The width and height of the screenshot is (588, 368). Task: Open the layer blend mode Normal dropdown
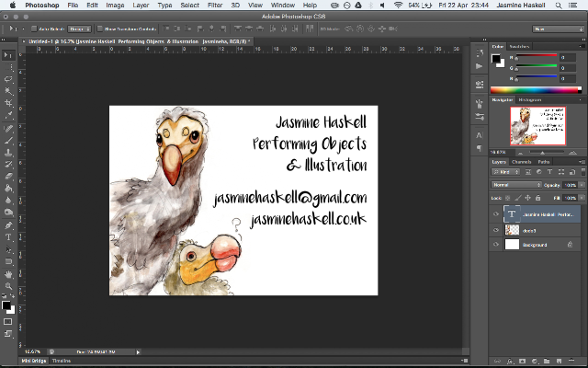click(516, 185)
